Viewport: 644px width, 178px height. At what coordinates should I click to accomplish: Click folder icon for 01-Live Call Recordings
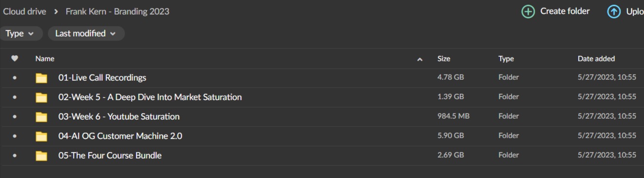click(x=41, y=78)
